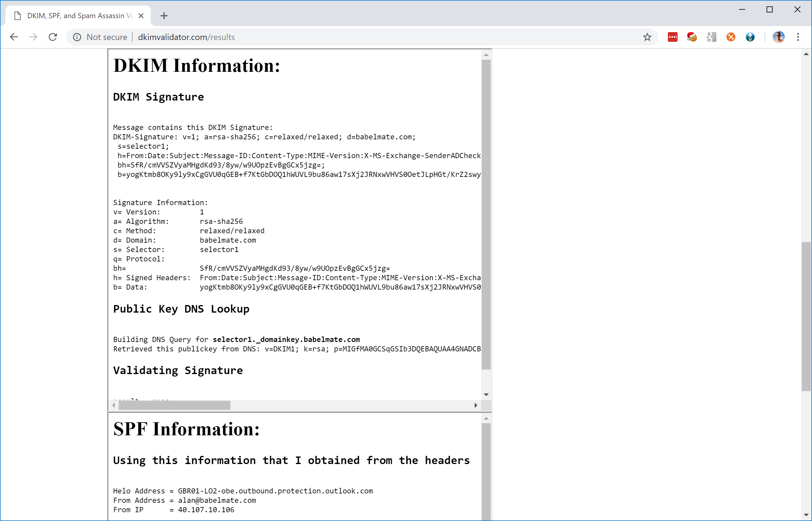Open the blue download extension icon
The width and height of the screenshot is (812, 521).
click(750, 37)
